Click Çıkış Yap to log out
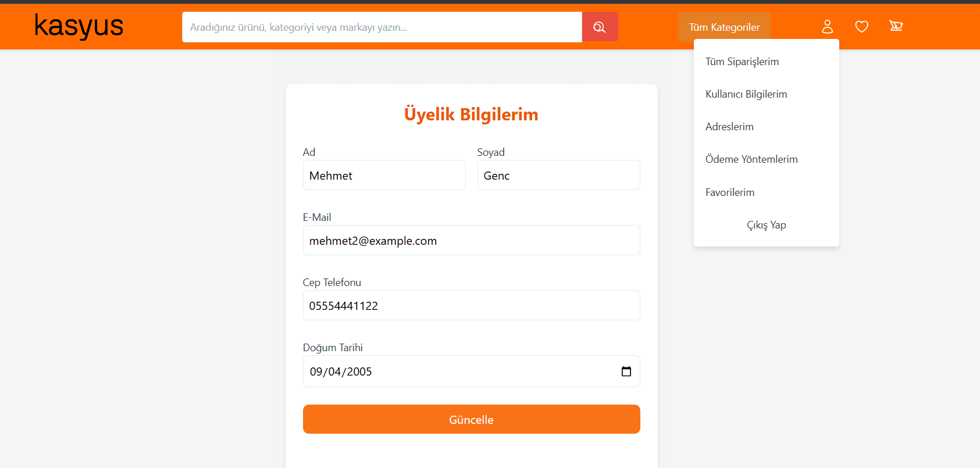980x468 pixels. pos(766,225)
